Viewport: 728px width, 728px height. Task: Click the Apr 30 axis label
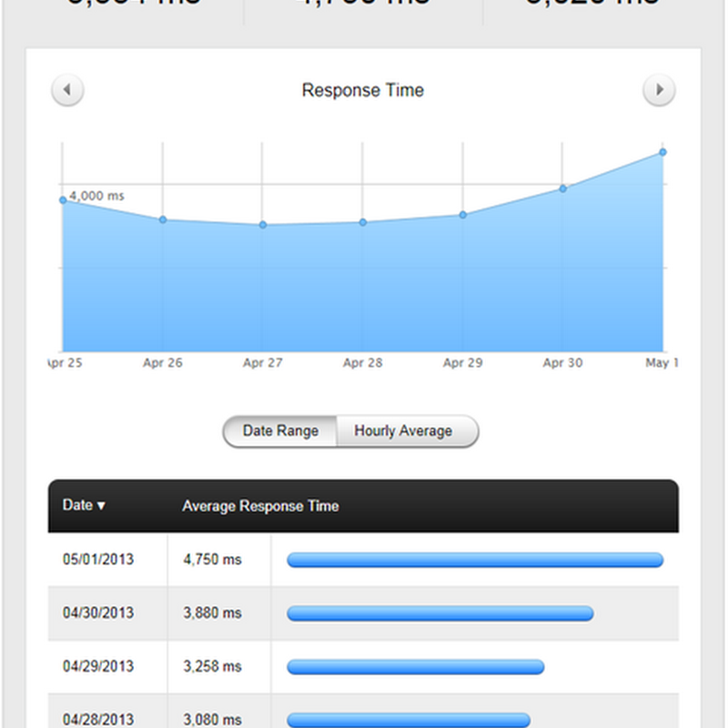click(562, 362)
